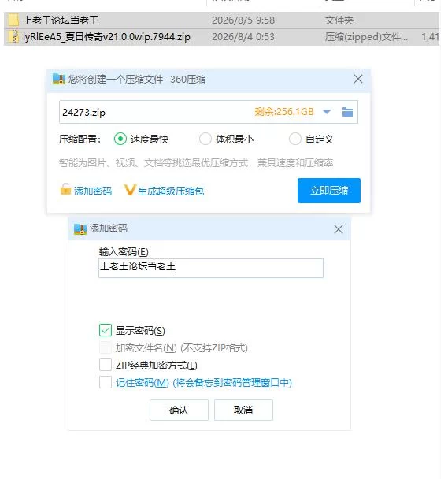Click into the 输入密码 text field
Screen dimensions: 448x479
[211, 268]
